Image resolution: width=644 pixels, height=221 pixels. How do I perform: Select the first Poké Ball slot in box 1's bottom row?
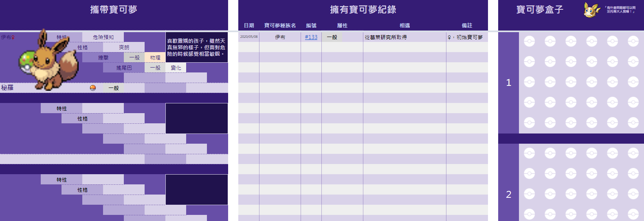coord(529,123)
